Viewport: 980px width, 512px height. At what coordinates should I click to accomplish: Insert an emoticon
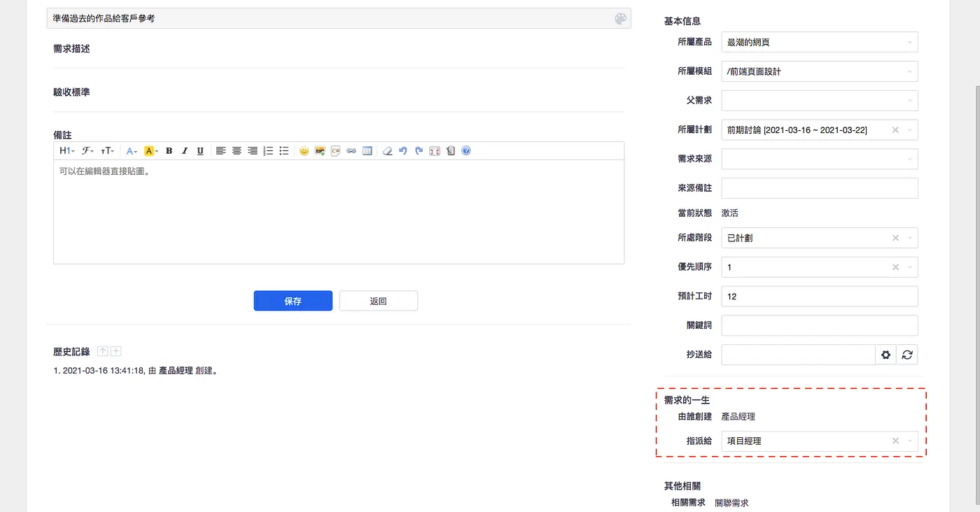pos(304,150)
